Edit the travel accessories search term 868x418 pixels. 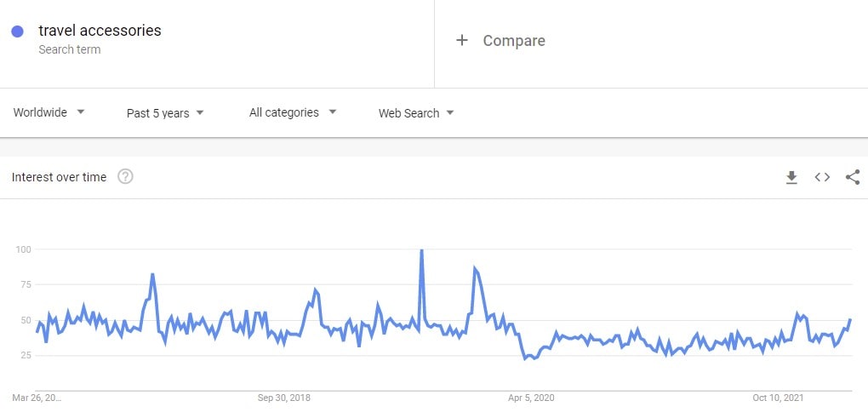100,31
